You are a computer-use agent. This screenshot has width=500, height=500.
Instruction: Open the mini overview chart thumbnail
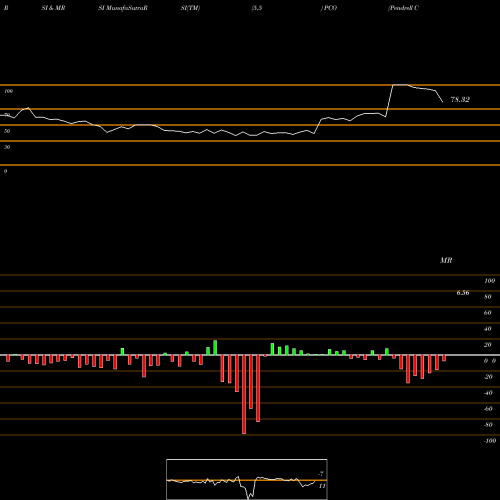click(247, 479)
